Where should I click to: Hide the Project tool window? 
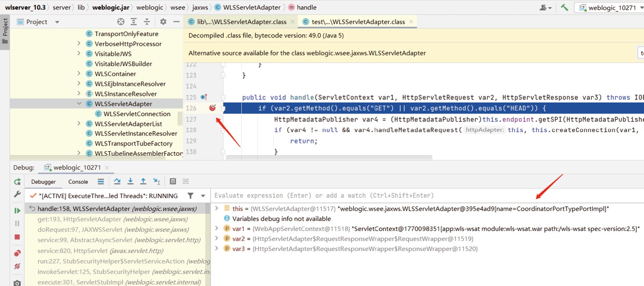(176, 22)
